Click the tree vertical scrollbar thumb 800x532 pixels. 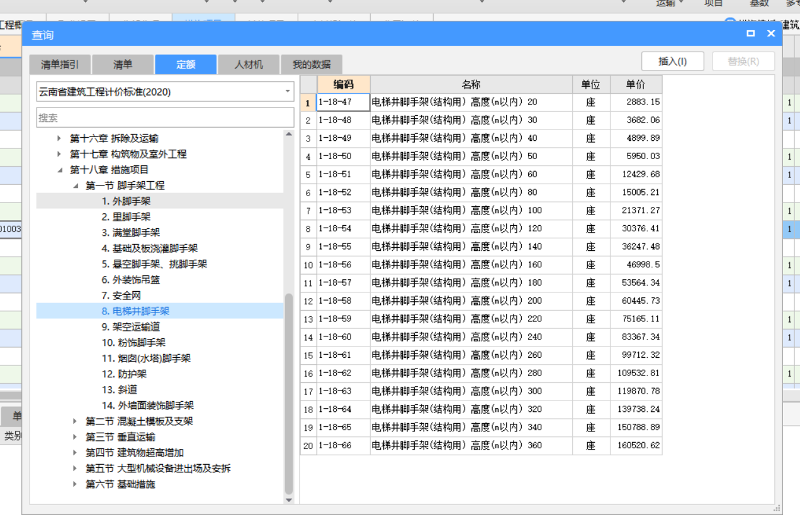point(289,394)
